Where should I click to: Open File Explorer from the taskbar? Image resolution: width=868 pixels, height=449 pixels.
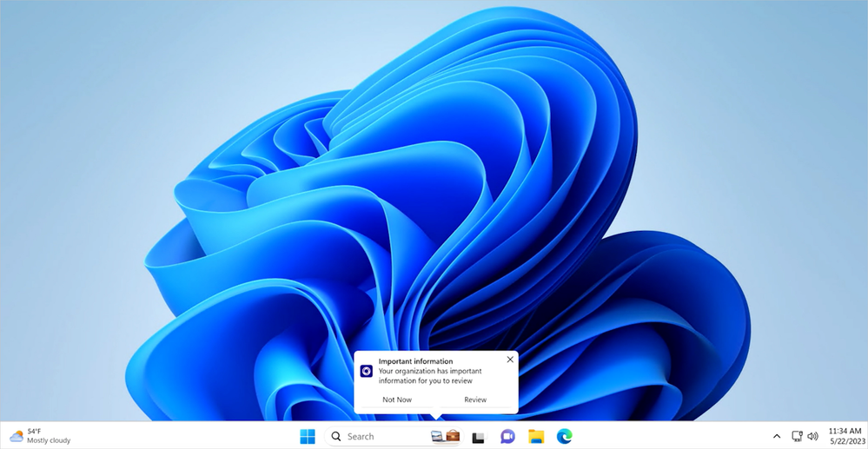tap(536, 437)
